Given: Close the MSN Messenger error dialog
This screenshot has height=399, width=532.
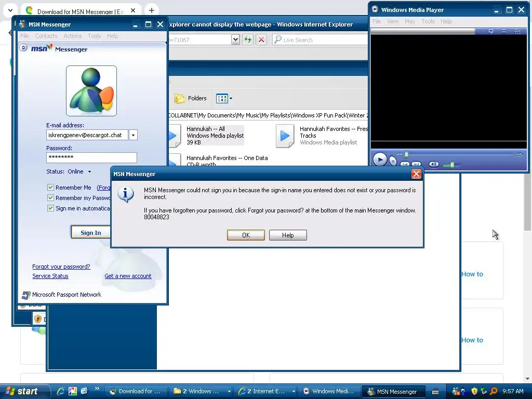Looking at the screenshot, I should [x=416, y=174].
